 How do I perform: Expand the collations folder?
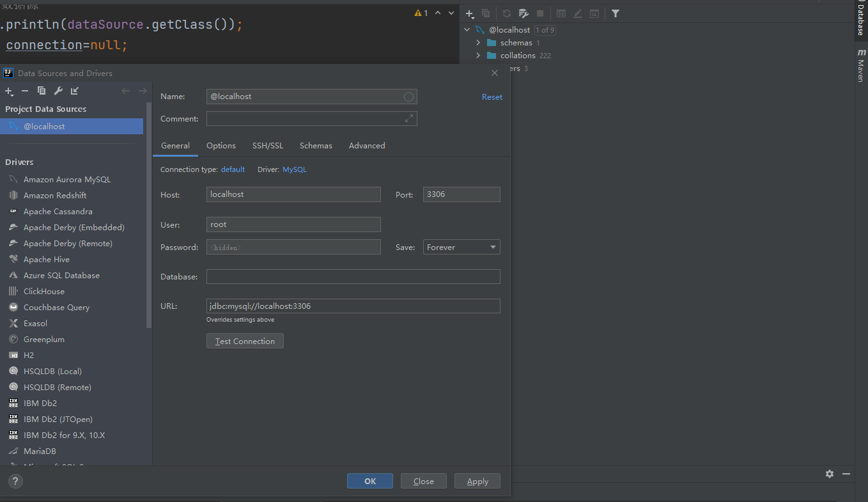coord(478,56)
